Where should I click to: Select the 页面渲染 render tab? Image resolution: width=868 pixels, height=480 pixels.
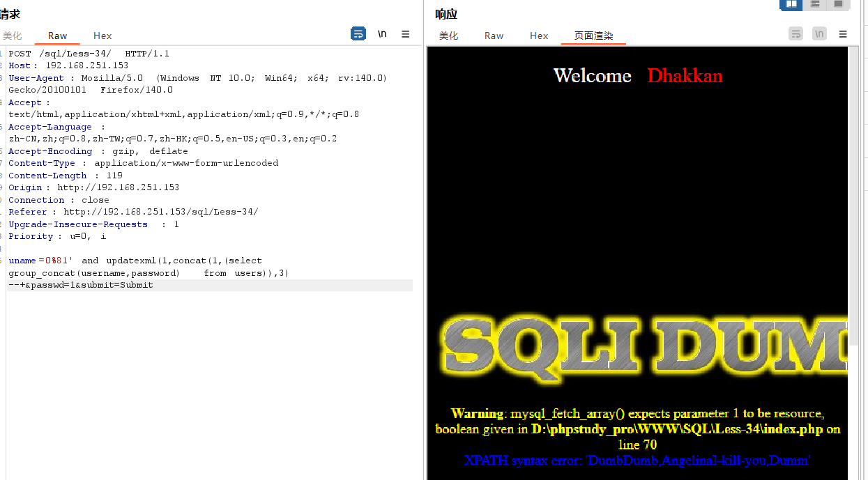point(593,36)
